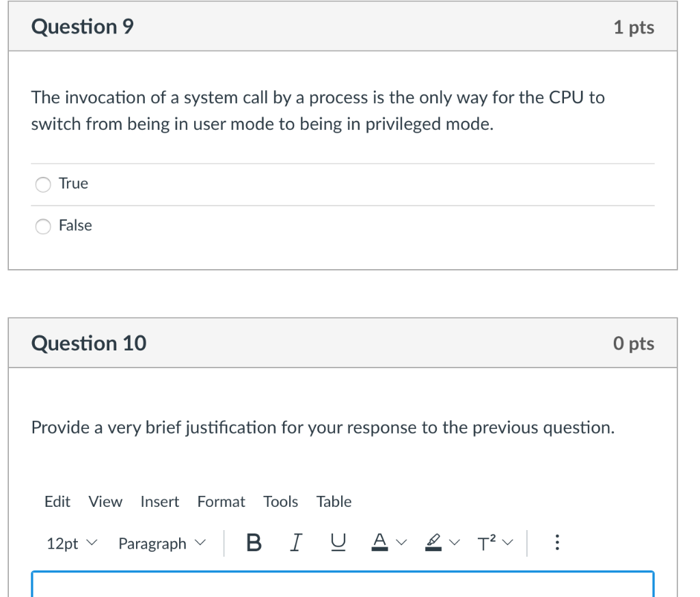Open the Insert menu
The height and width of the screenshot is (597, 700).
tap(159, 501)
